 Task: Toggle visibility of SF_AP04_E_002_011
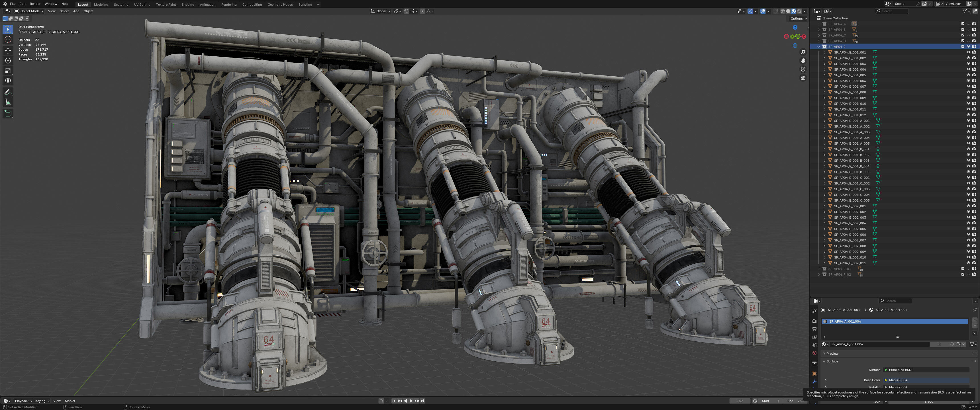click(968, 263)
